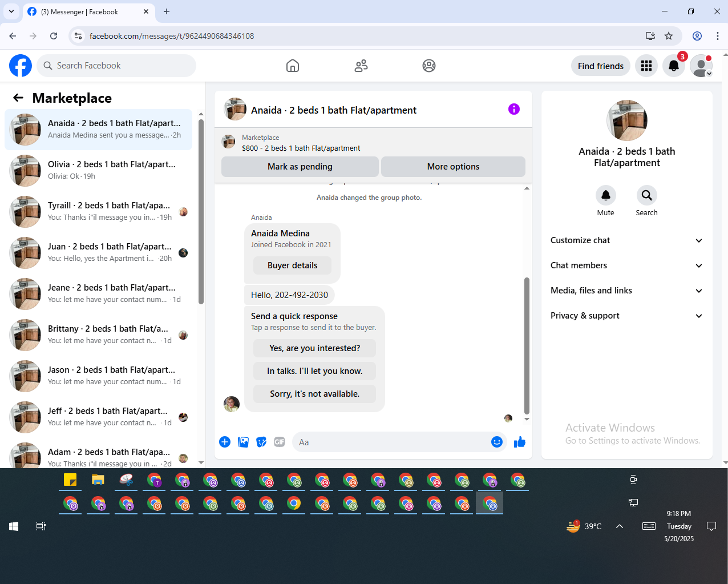Click Find friends button
This screenshot has width=728, height=584.
[601, 66]
